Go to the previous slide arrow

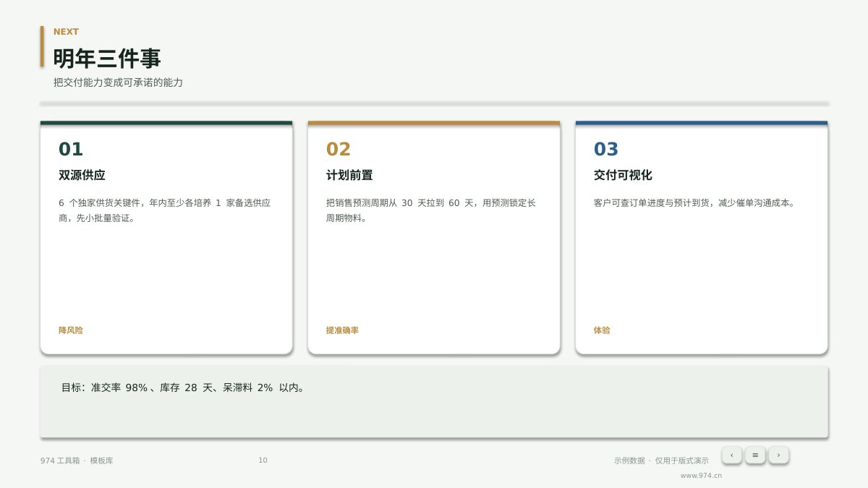click(731, 455)
